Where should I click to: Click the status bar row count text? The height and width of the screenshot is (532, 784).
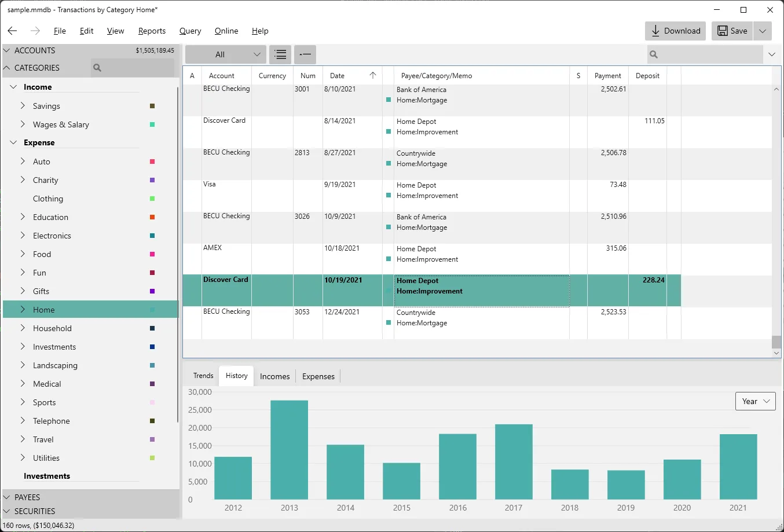pos(39,526)
